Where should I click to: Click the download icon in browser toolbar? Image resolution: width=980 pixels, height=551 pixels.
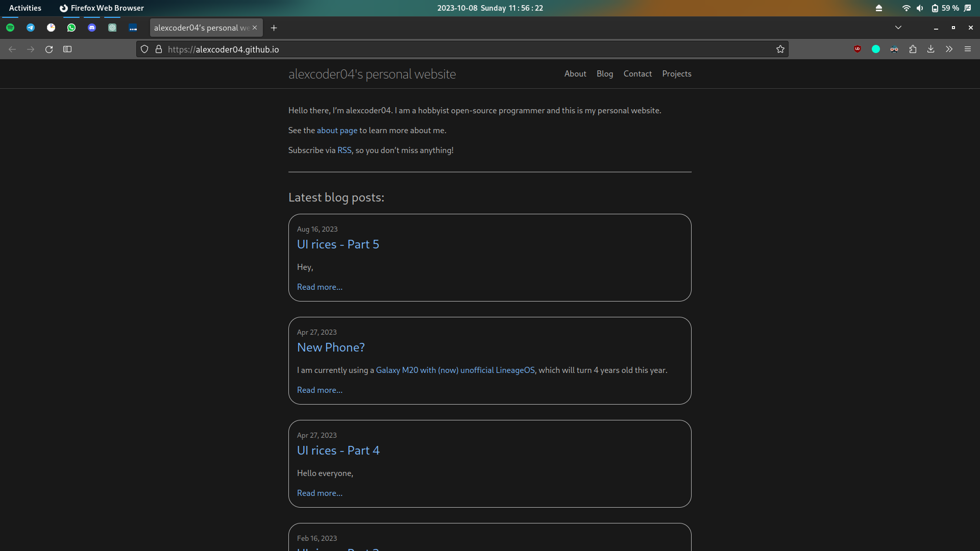[x=931, y=48]
